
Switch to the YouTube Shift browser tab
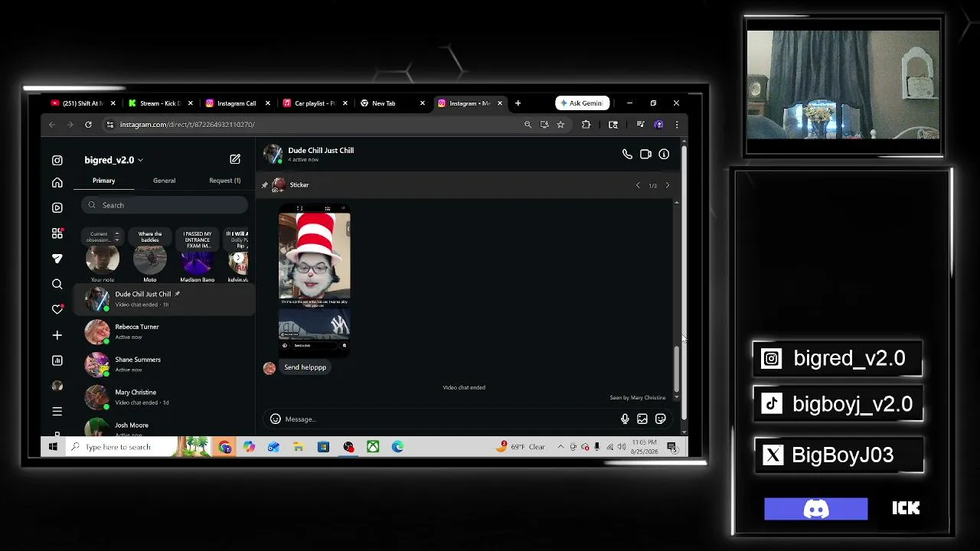coord(82,103)
